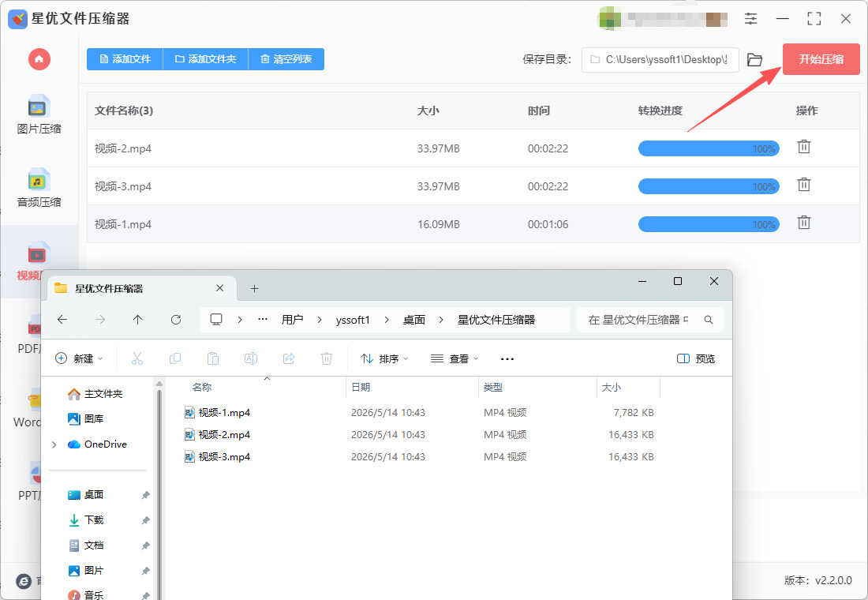Go forward in File Explorer
Viewport: 868px width, 600px height.
[100, 319]
